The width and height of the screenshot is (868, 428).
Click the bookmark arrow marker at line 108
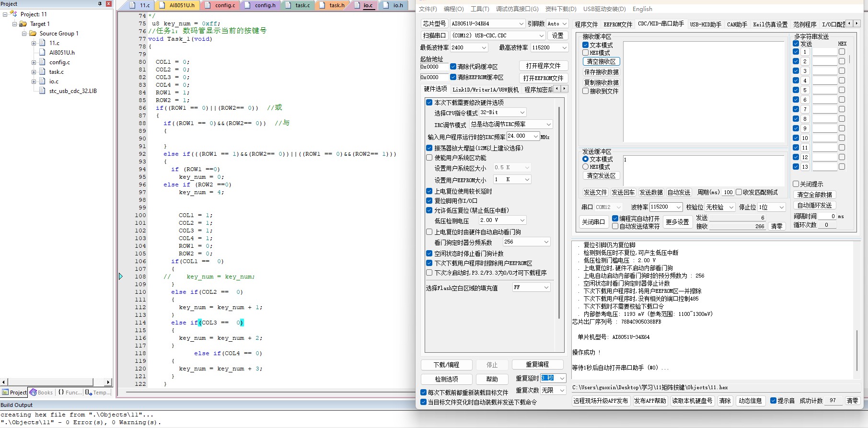(x=121, y=277)
